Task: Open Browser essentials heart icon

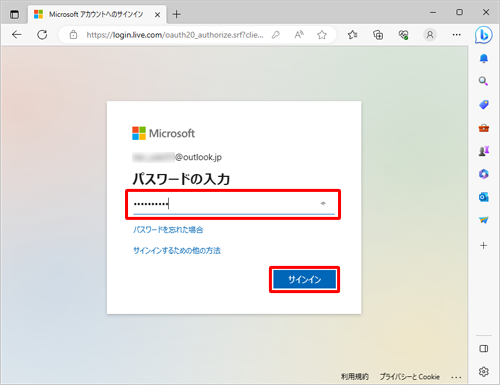Action: [x=404, y=35]
